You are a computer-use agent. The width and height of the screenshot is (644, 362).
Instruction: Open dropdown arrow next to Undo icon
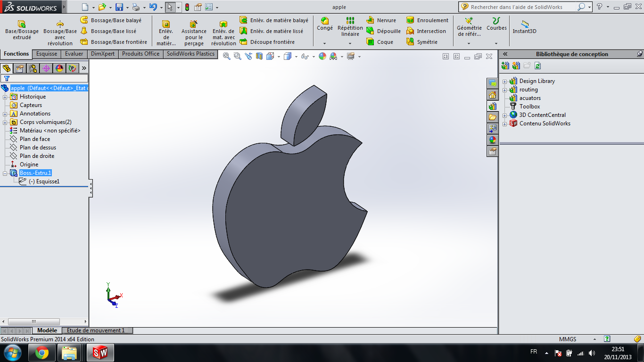tap(161, 8)
